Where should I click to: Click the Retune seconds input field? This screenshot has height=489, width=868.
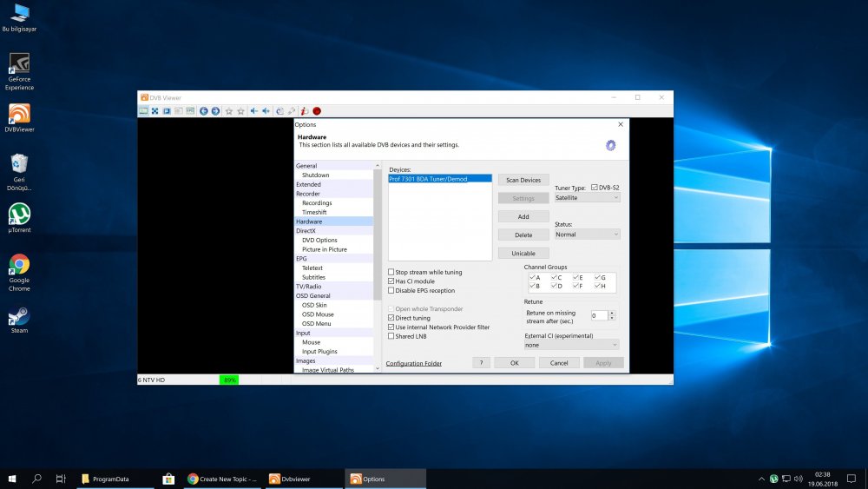[599, 315]
